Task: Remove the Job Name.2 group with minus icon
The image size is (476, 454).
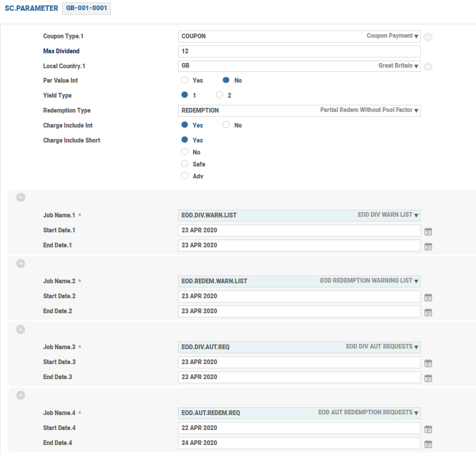Action: [x=20, y=264]
